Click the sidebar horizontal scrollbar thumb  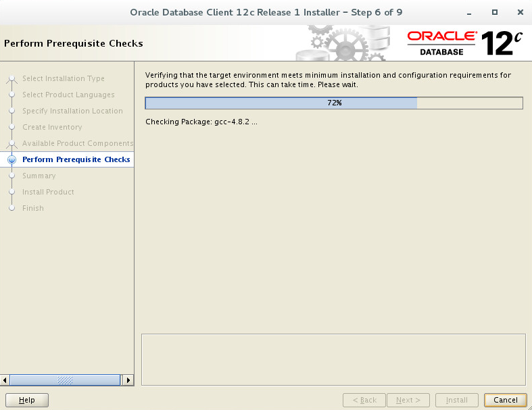coord(65,380)
